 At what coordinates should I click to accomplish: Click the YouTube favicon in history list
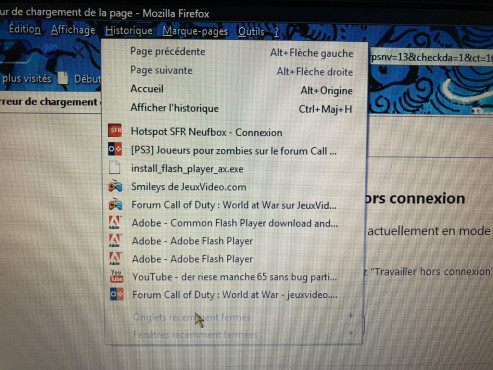pyautogui.click(x=116, y=276)
